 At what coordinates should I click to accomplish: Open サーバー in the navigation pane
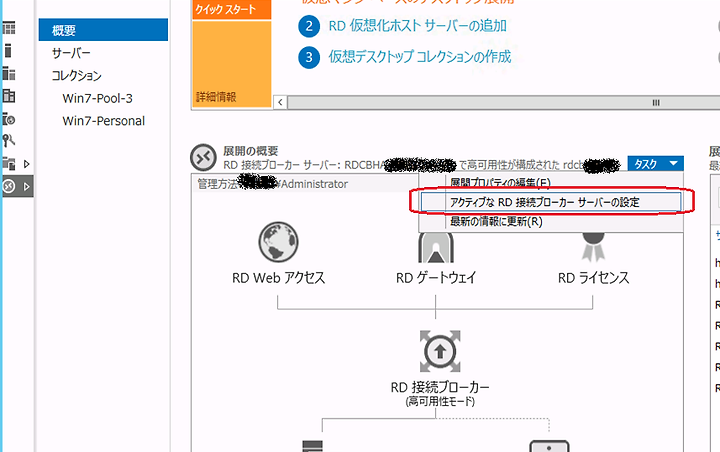click(x=71, y=53)
